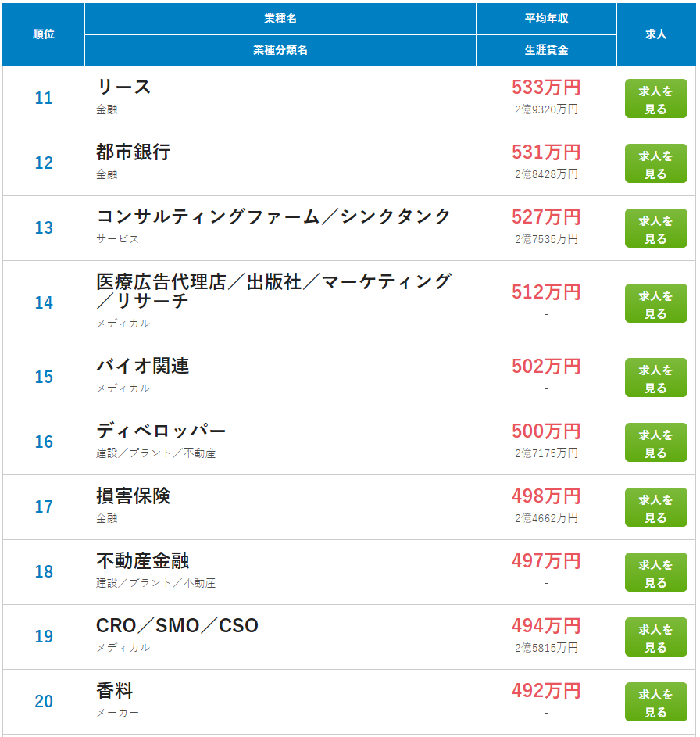Click 求人を見る button for 都市銀行
Image resolution: width=700 pixels, height=737 pixels.
(655, 164)
